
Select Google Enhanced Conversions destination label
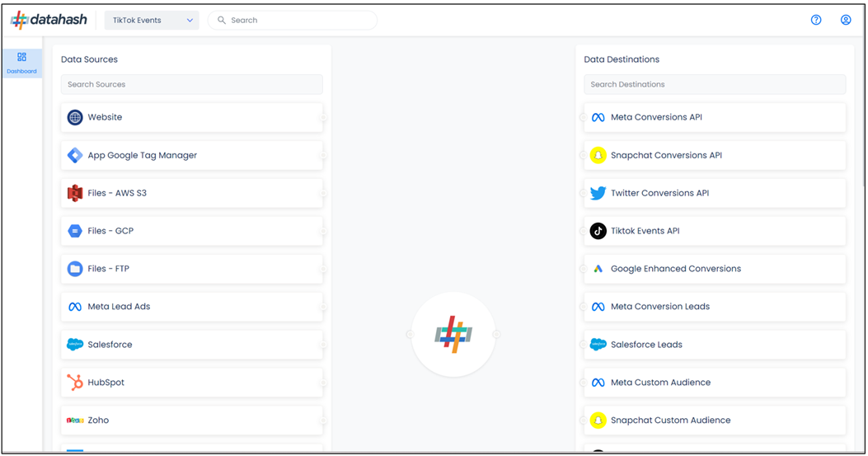pos(675,269)
